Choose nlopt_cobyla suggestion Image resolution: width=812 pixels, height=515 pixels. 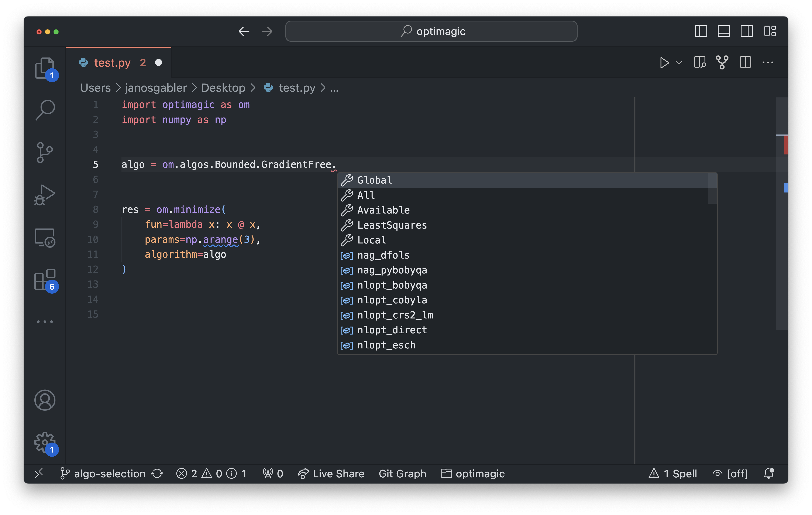click(x=527, y=300)
